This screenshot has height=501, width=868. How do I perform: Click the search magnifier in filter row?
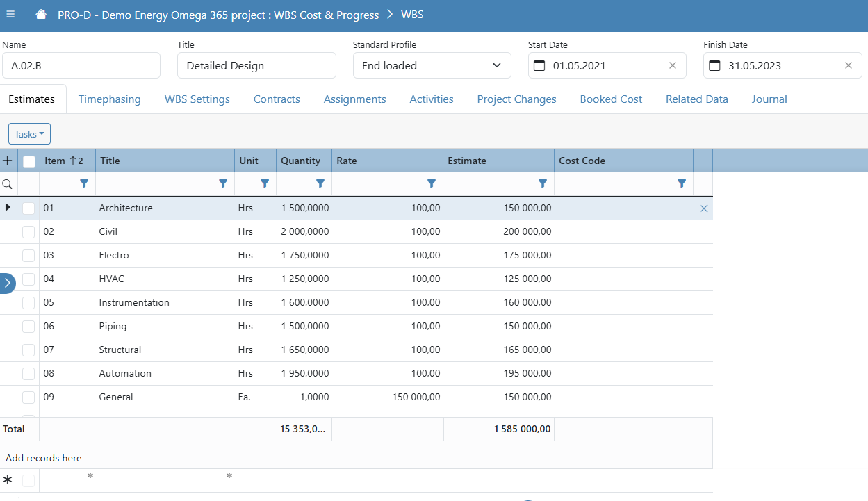click(x=8, y=184)
